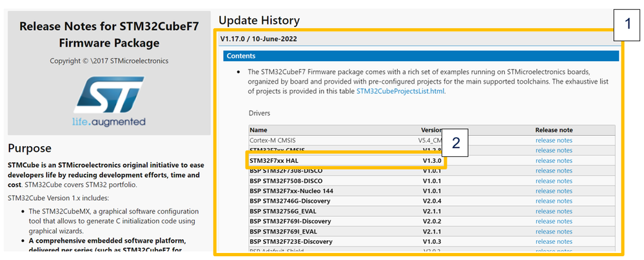
Task: Collapse the V1.17.0 / 10-June-2022 section
Action: (x=259, y=39)
